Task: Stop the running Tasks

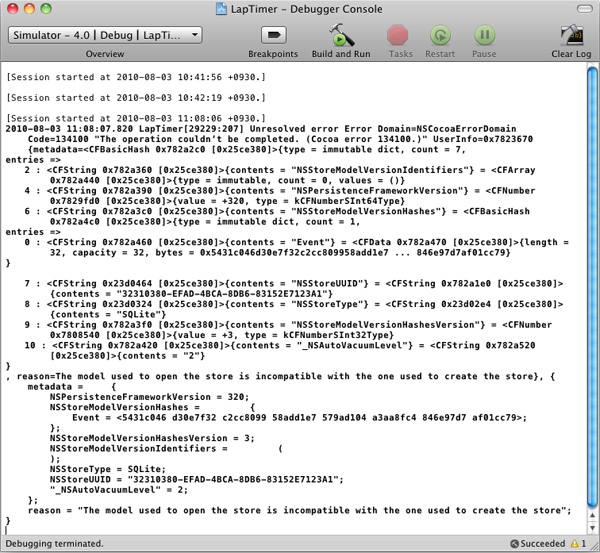Action: 397,35
